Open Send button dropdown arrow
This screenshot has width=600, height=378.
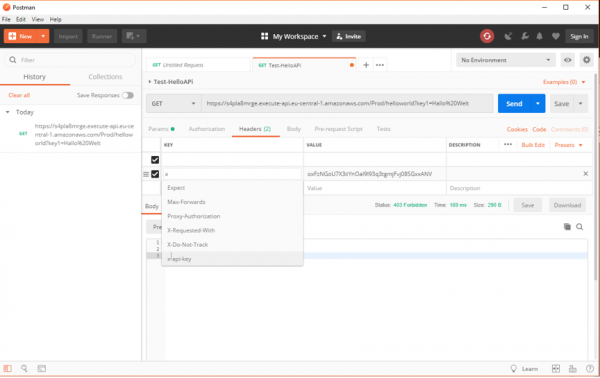click(538, 104)
